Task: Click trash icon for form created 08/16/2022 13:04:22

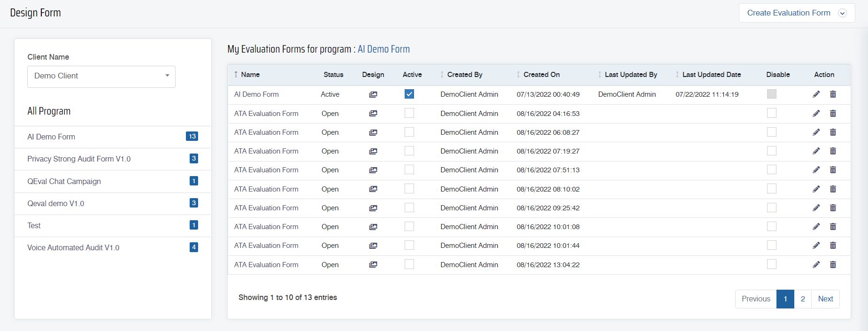Action: [833, 265]
